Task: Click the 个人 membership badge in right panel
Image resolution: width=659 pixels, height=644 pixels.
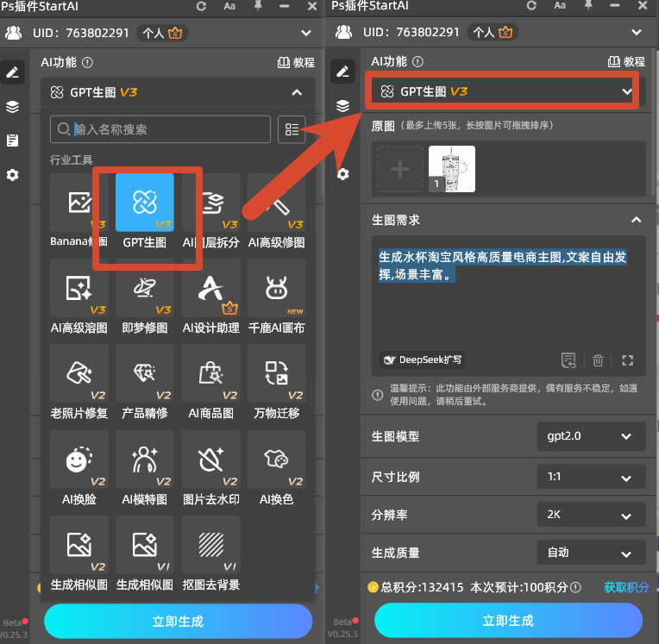Action: pos(493,33)
